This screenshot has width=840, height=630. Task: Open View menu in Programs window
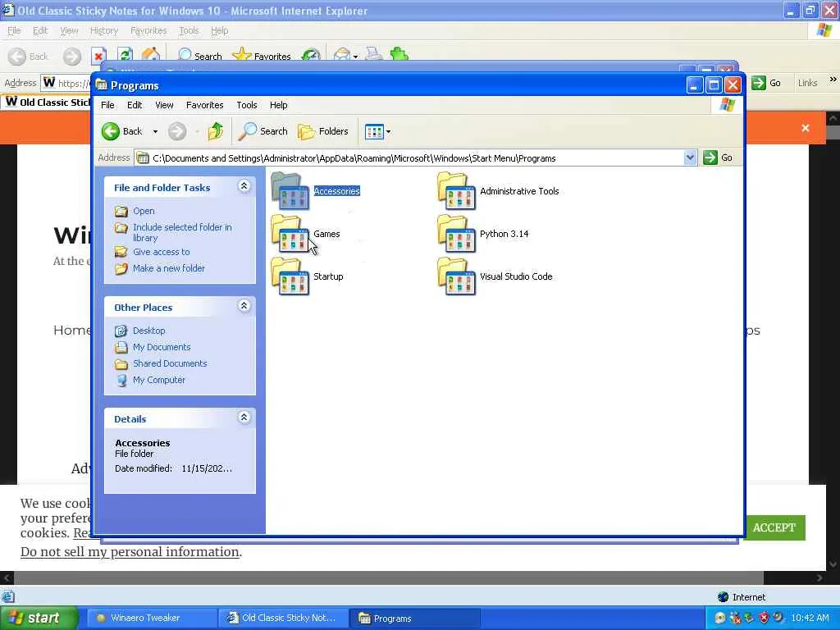[164, 105]
